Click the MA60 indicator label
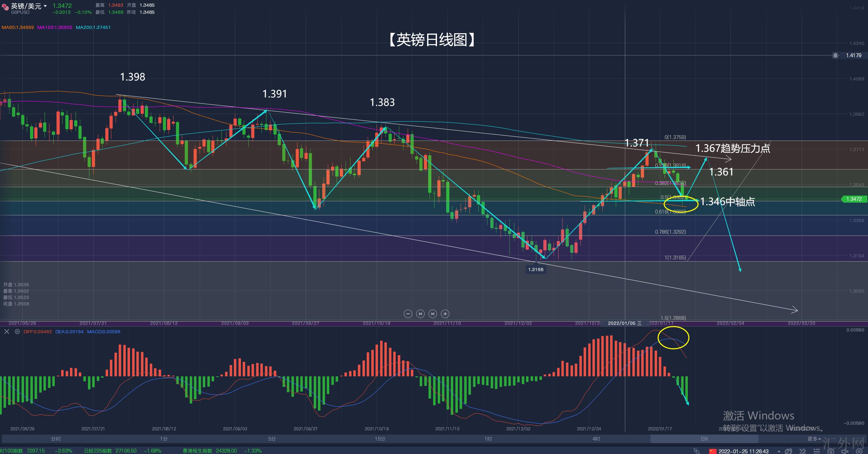The image size is (868, 454). pos(18,27)
